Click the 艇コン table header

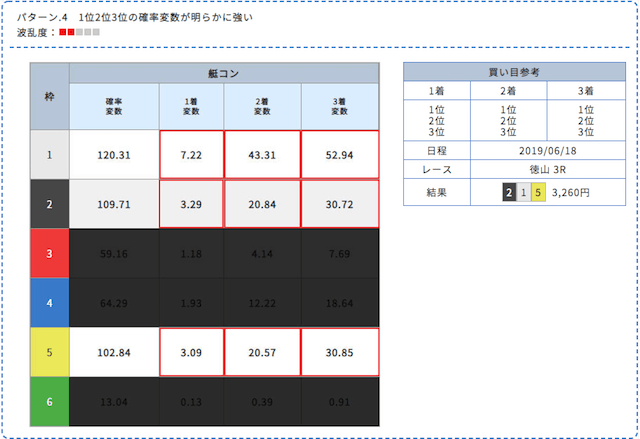pyautogui.click(x=224, y=73)
